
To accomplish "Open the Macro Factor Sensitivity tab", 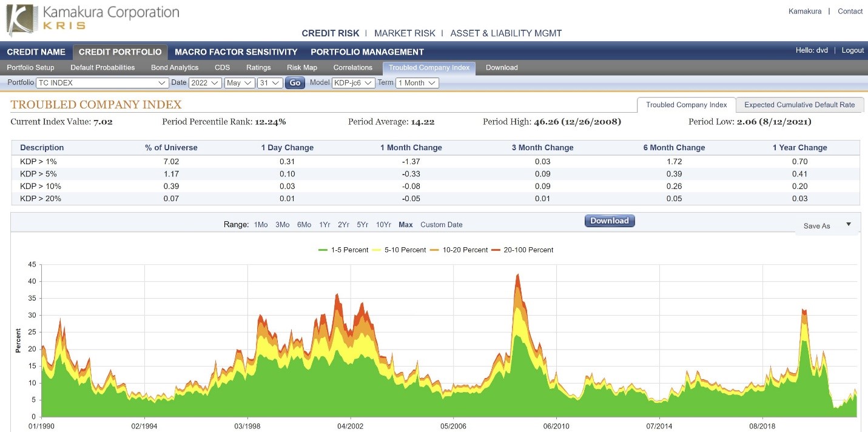I will 236,52.
